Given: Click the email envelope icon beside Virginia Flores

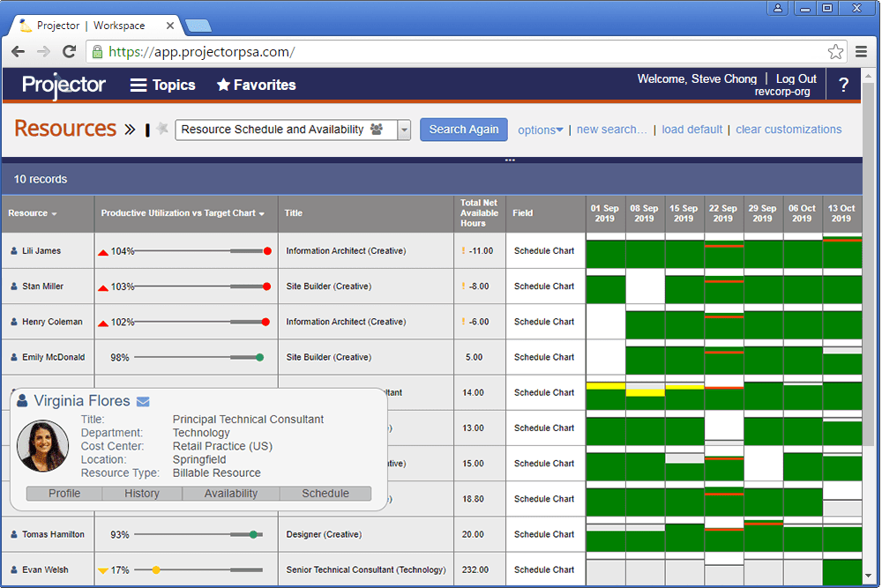Looking at the screenshot, I should (x=143, y=402).
